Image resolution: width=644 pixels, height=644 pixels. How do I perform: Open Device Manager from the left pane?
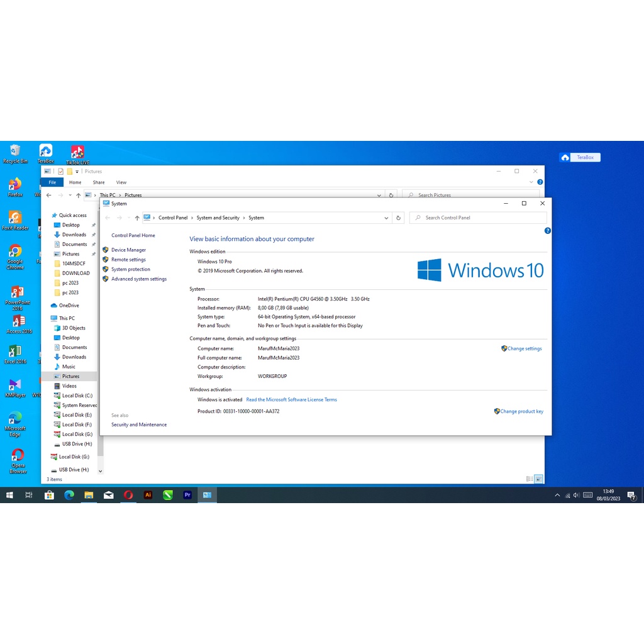click(128, 250)
